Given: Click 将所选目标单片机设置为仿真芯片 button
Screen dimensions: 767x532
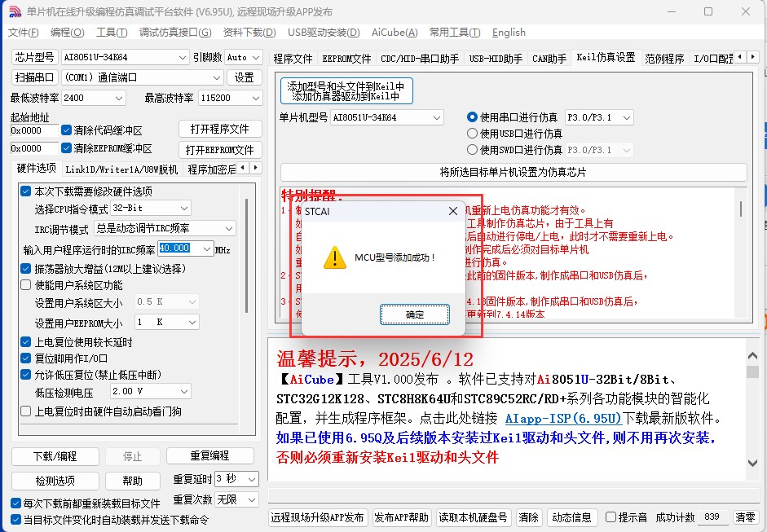Looking at the screenshot, I should (514, 172).
